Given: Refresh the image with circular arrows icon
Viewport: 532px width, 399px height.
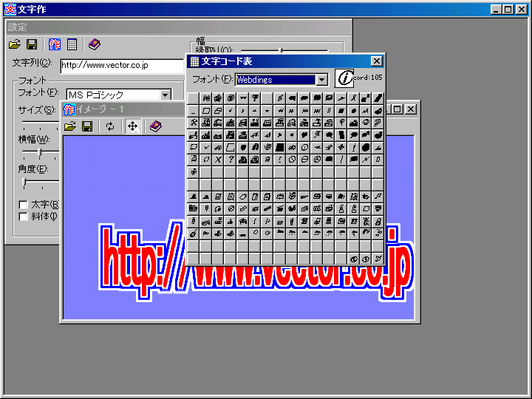Looking at the screenshot, I should 110,126.
